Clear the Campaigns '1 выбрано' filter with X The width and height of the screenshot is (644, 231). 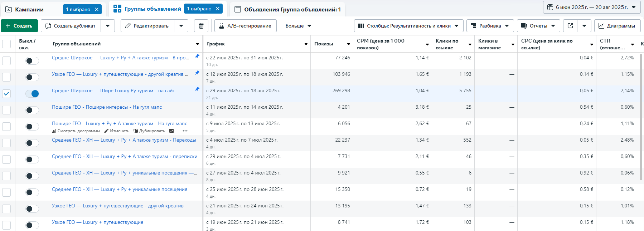[x=97, y=9]
